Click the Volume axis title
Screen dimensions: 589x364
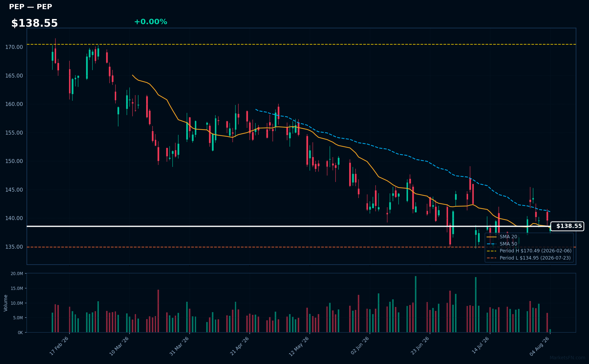(6, 303)
